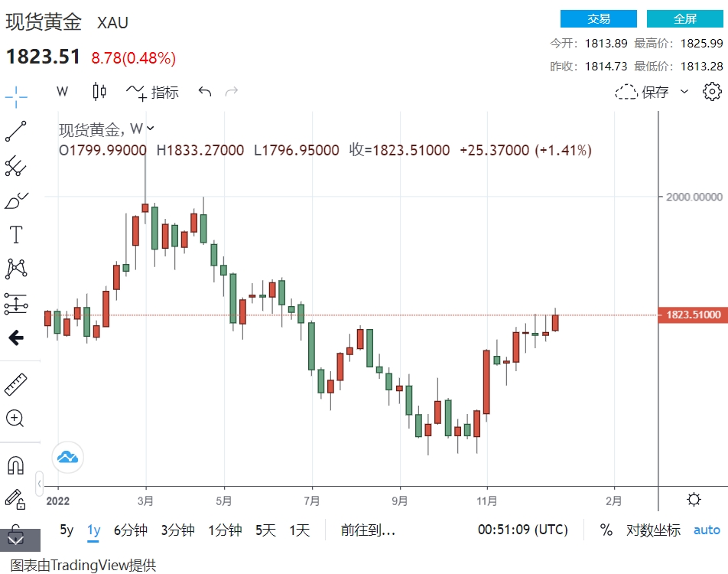The height and width of the screenshot is (574, 728).
Task: Select the crosshair cursor tool
Action: pos(16,96)
